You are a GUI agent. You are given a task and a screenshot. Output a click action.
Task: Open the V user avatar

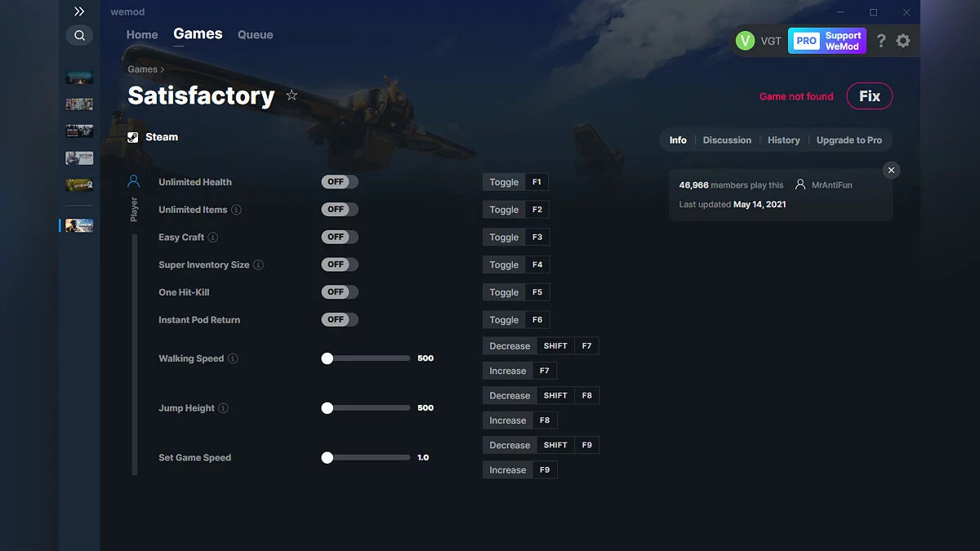745,41
